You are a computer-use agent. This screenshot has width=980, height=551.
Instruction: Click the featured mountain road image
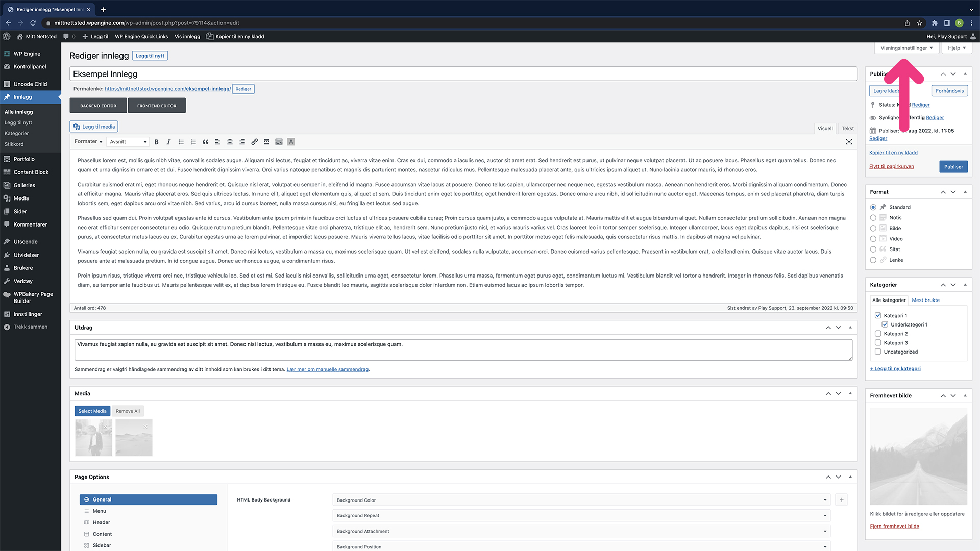918,457
